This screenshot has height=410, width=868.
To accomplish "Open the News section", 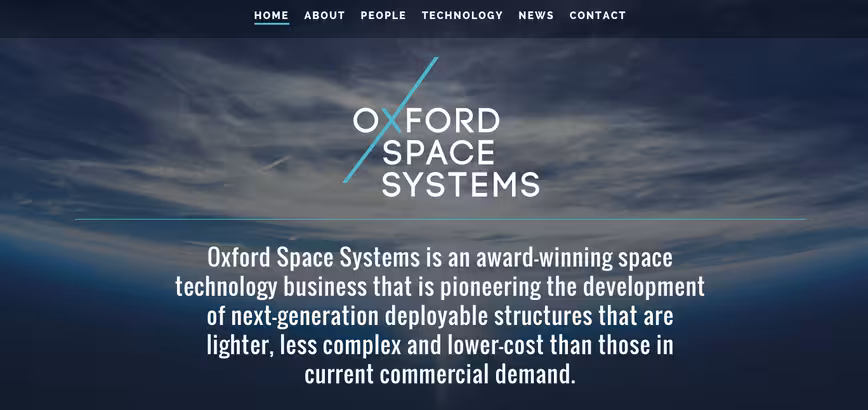I will [x=536, y=15].
